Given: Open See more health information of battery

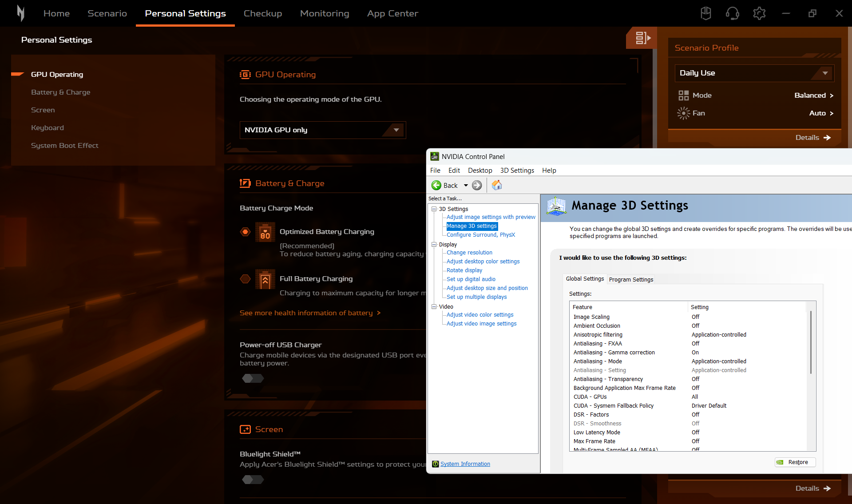Looking at the screenshot, I should pos(310,313).
